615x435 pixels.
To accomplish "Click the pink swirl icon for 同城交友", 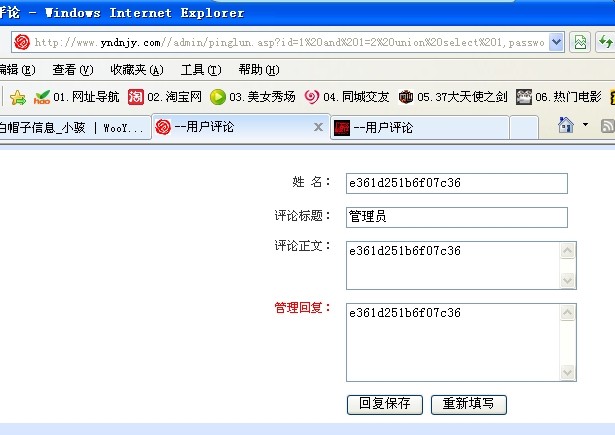I will [312, 97].
